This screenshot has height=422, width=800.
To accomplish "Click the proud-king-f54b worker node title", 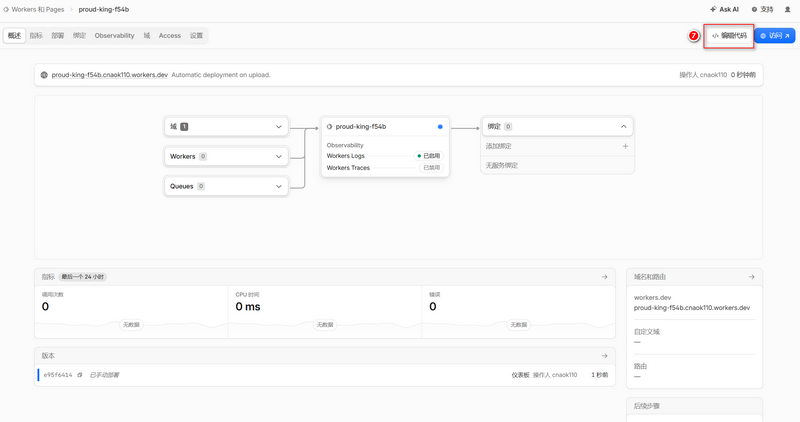I will point(361,127).
